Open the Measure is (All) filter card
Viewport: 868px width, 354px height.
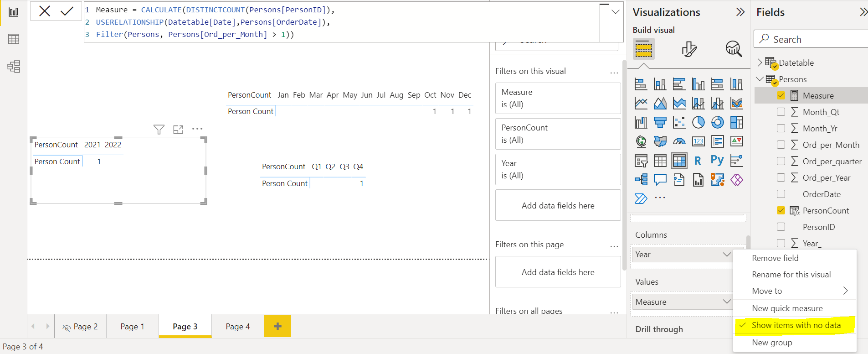click(x=558, y=98)
